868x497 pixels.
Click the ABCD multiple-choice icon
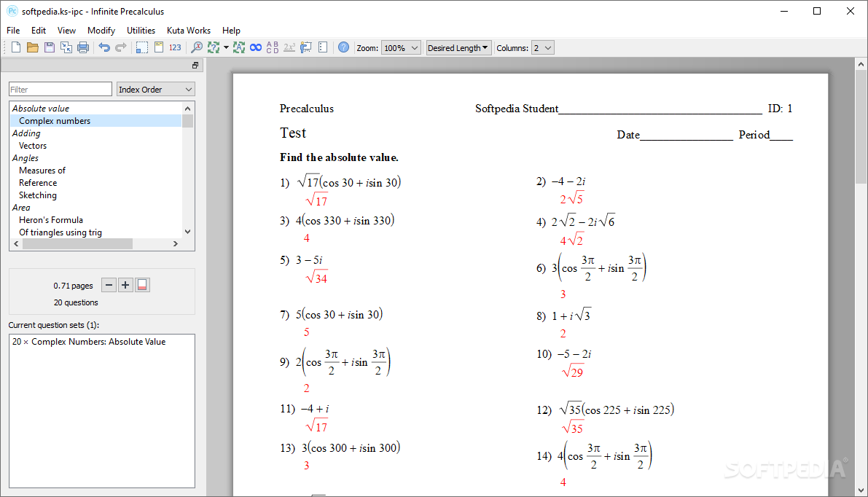point(273,47)
